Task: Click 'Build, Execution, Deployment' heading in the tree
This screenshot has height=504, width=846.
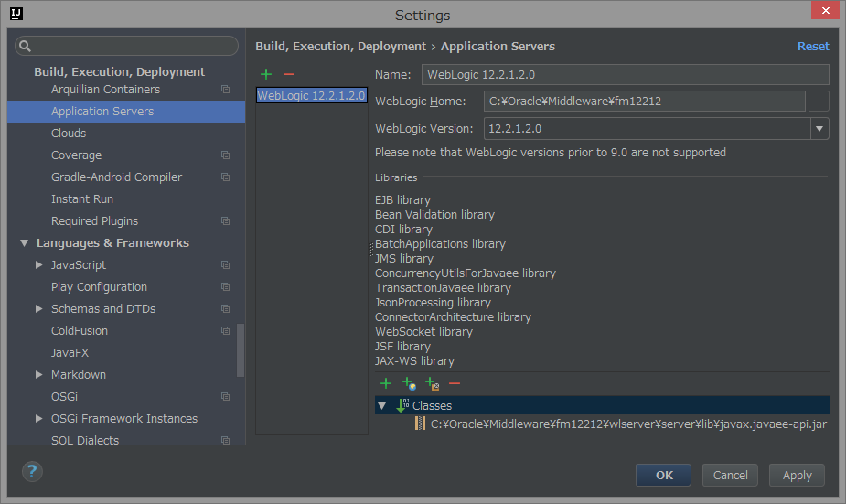Action: coord(119,71)
